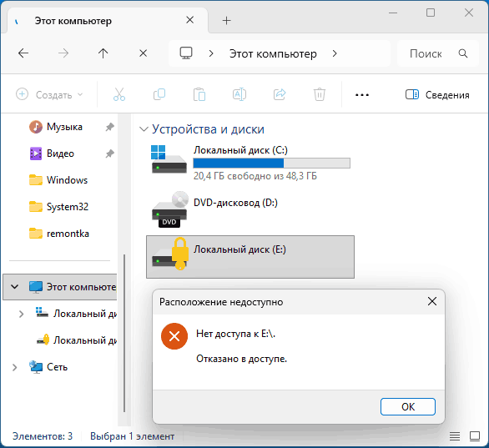Close the Этот компьютер tab

pos(190,20)
